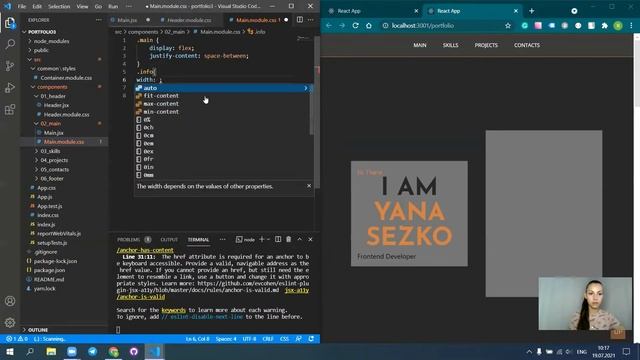
Task: Open Header.jsx file in explorer
Action: (x=56, y=105)
